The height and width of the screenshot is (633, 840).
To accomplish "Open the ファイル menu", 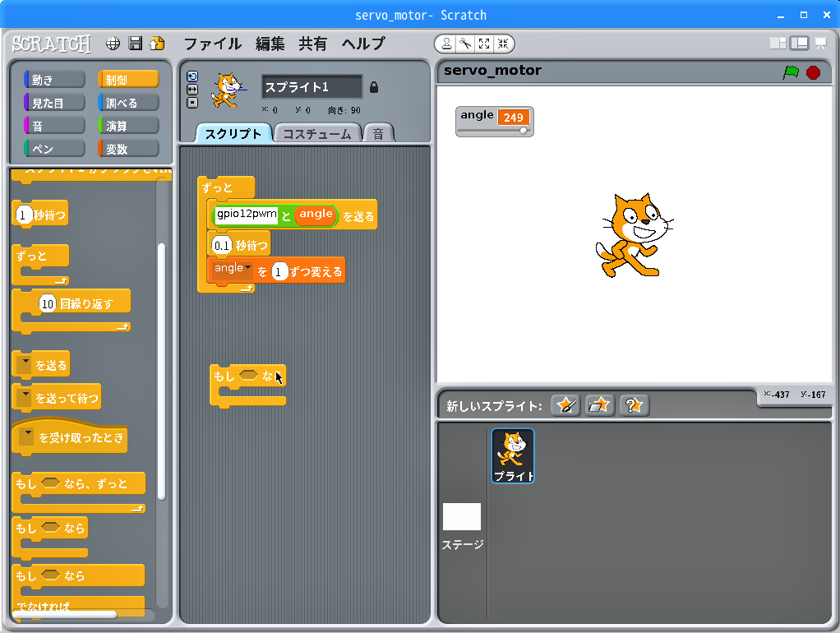I will [x=213, y=44].
